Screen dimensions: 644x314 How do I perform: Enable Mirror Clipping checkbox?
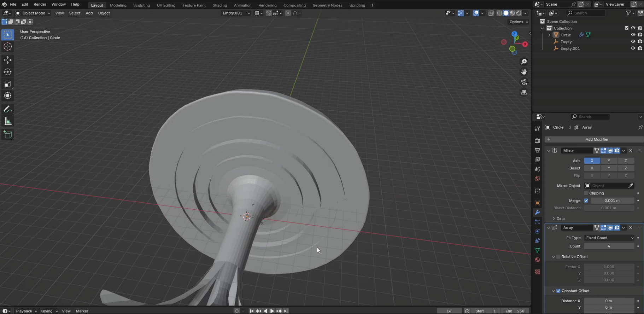tap(586, 193)
